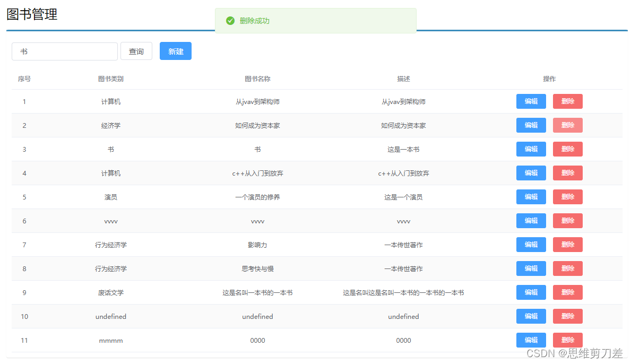Edit the book 一个演员的修养
This screenshot has height=364, width=631.
coord(531,197)
